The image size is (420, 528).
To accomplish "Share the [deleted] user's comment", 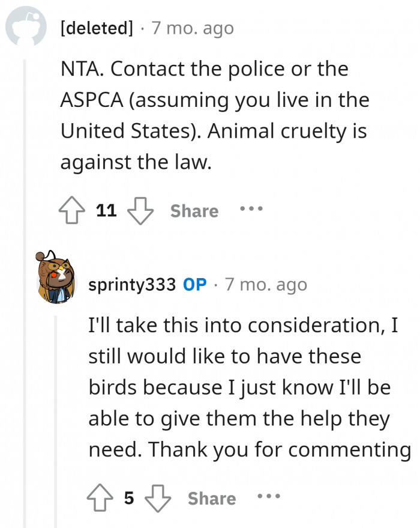I will pos(194,211).
